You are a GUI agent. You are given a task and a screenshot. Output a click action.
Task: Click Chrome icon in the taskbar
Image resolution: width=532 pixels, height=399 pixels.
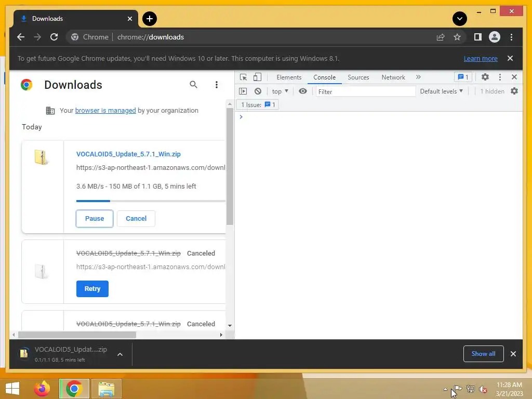(x=74, y=389)
